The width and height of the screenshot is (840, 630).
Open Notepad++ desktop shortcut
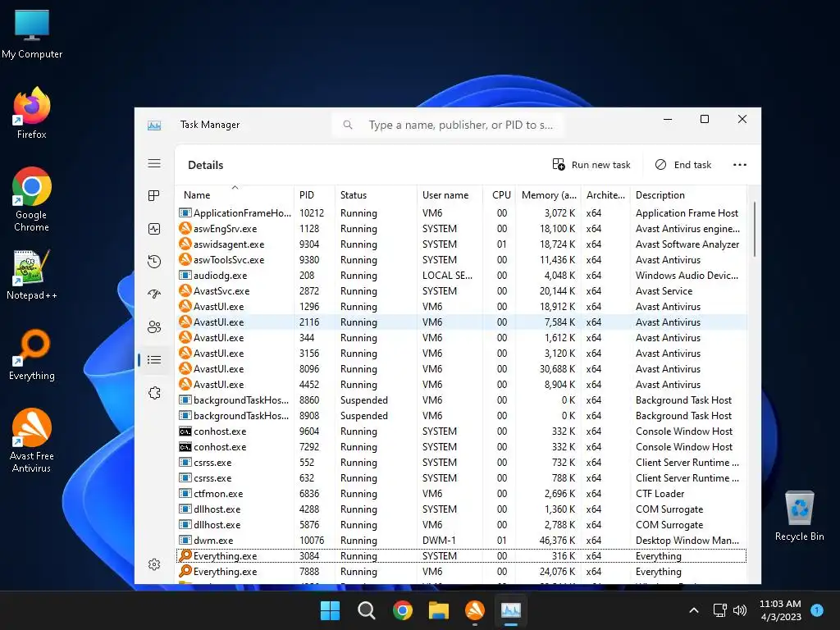32,275
